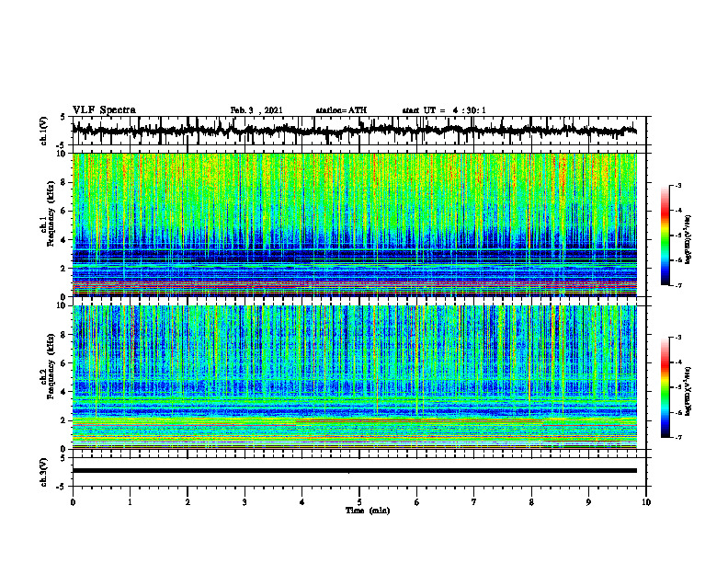The height and width of the screenshot is (563, 728).
Task: Click the "VLF Spectra" plot title
Action: click(104, 110)
